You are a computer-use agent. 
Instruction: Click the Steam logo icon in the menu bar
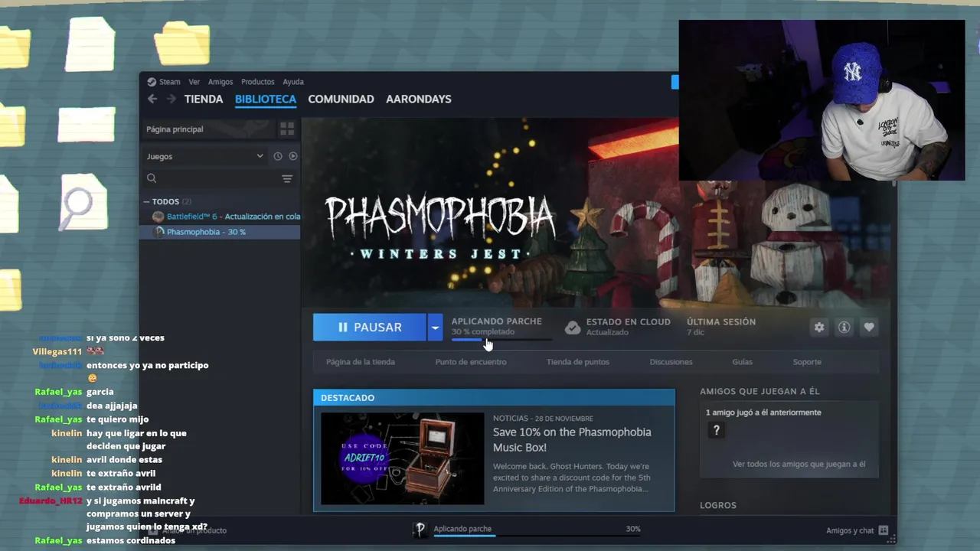[152, 82]
